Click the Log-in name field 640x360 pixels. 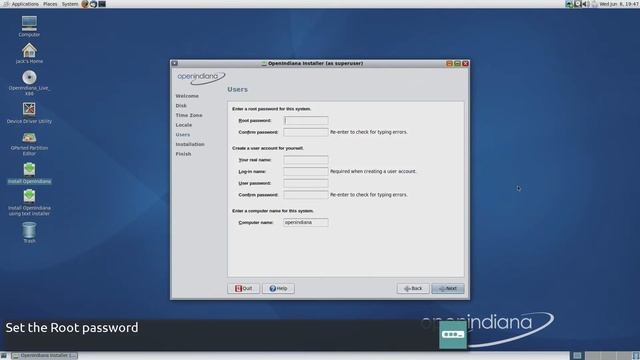306,171
